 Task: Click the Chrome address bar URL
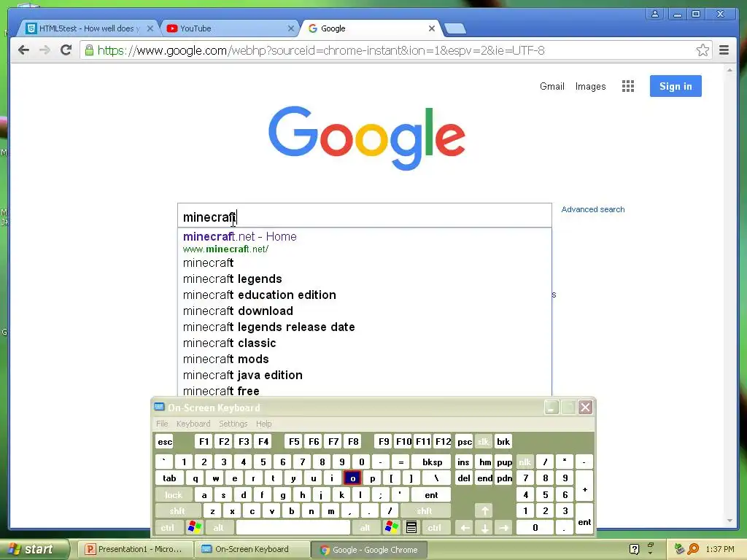point(321,50)
